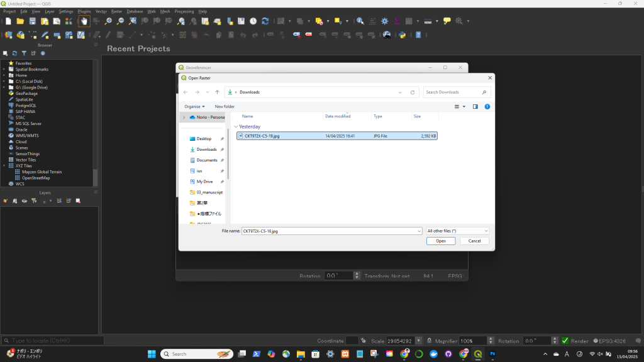This screenshot has height=362, width=644.
Task: Click the Refresh icon in Browser panel
Action: pyautogui.click(x=14, y=53)
